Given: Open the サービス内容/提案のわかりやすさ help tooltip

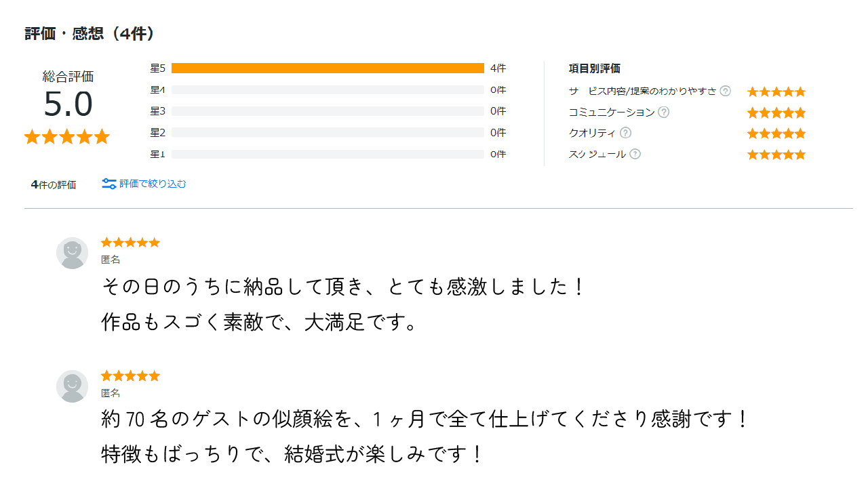Looking at the screenshot, I should (725, 91).
